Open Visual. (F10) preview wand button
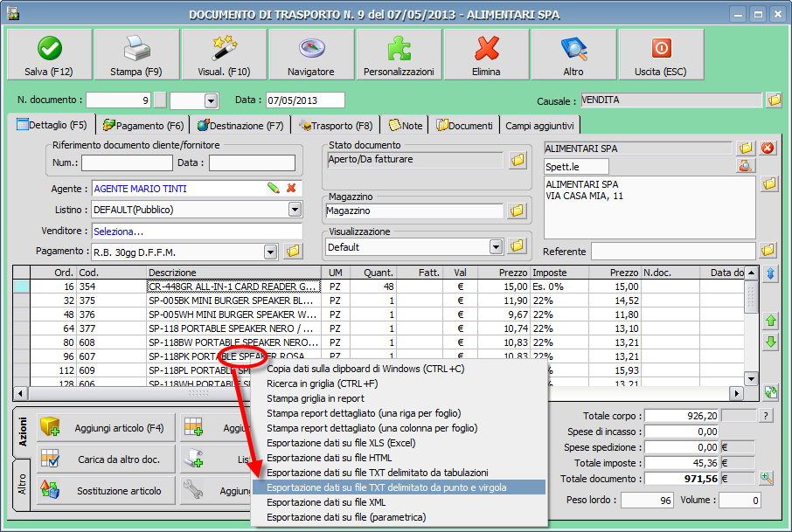This screenshot has height=532, width=792. point(224,54)
